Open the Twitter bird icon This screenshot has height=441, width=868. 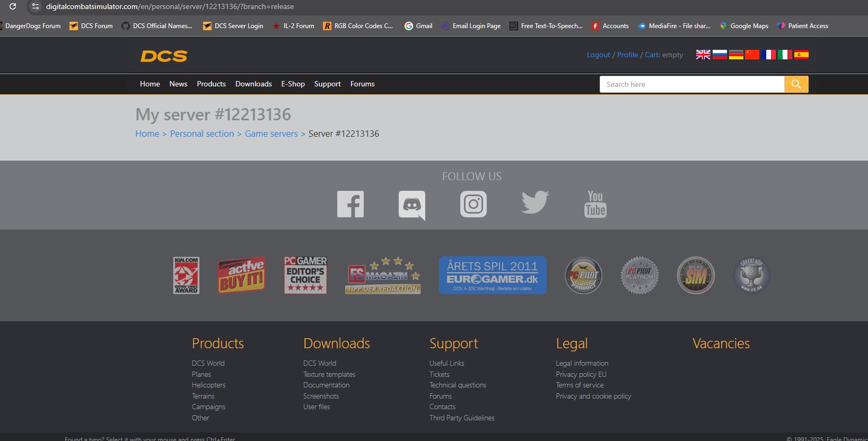click(535, 202)
